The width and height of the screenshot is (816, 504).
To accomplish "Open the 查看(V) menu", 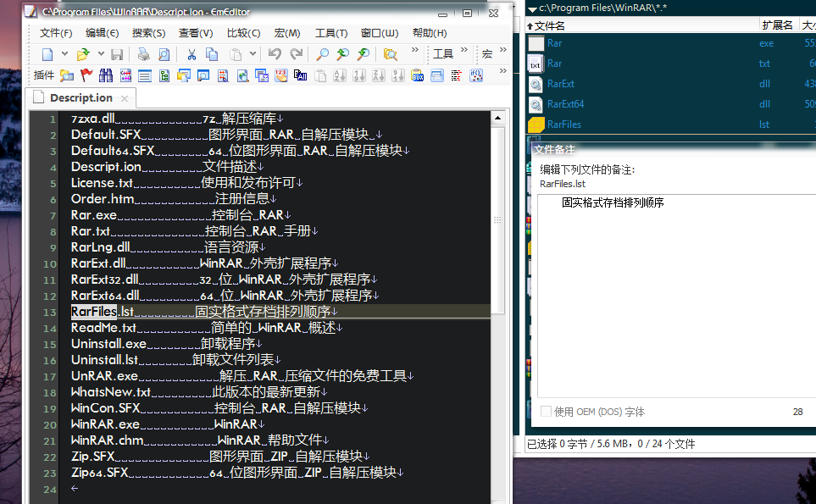I will [196, 33].
